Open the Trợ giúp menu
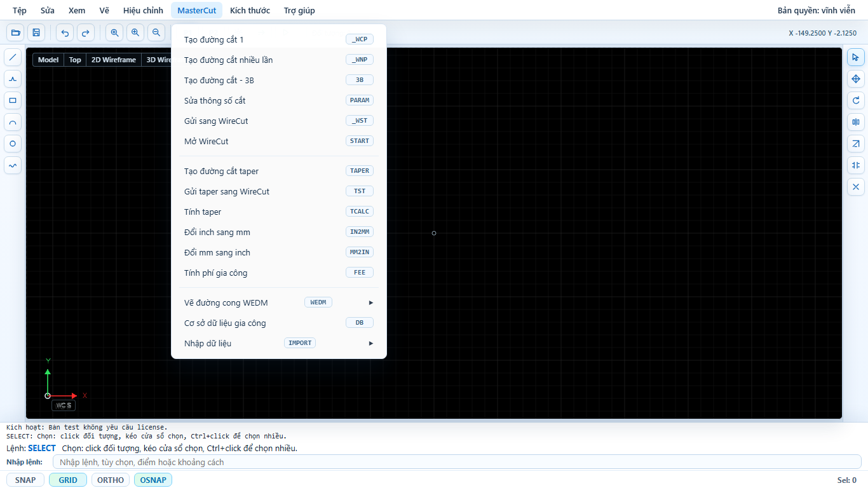Image resolution: width=868 pixels, height=488 pixels. (299, 10)
